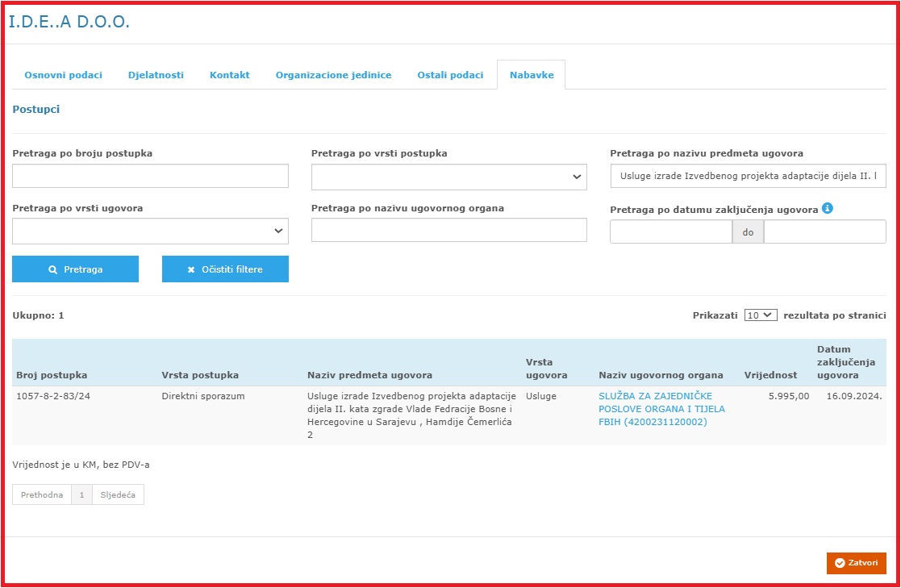Image resolution: width=901 pixels, height=588 pixels.
Task: Click the 'Vrijednost je u KM, bez PDV-a' note
Action: [81, 465]
